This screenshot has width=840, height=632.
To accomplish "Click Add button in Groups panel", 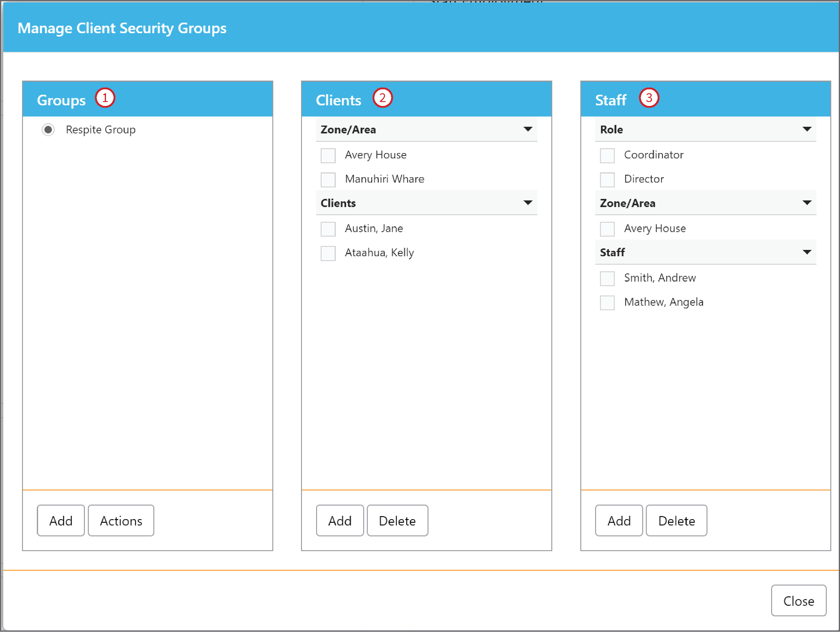I will 61,520.
